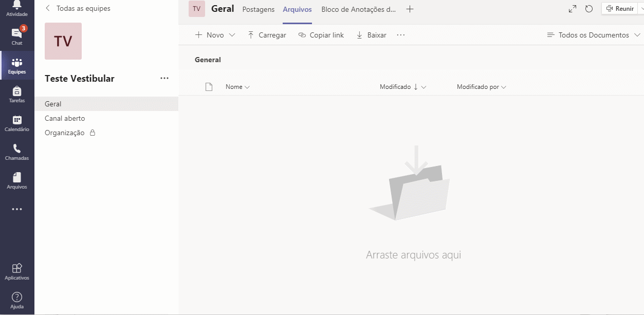Select the Equipes sidebar icon

pos(17,65)
